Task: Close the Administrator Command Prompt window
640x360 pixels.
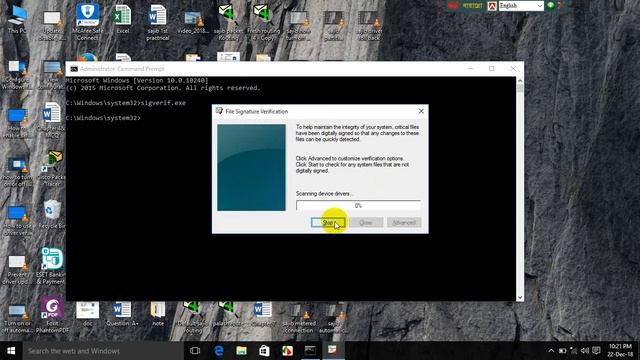Action: [x=513, y=69]
